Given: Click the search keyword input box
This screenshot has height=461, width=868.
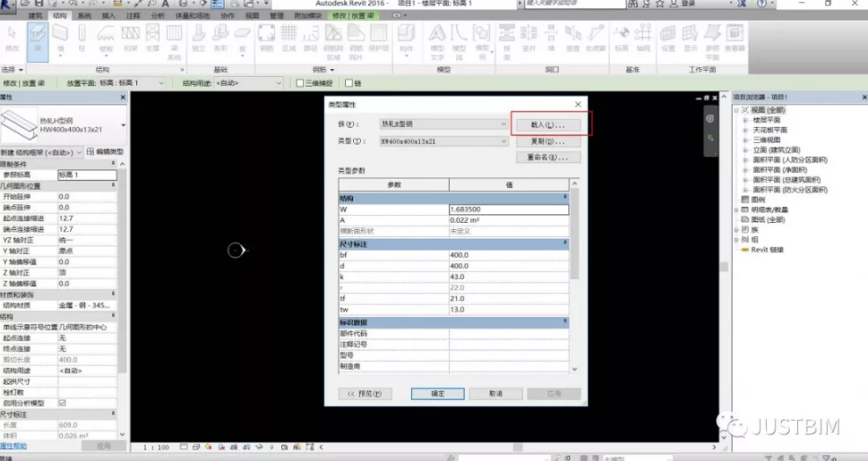Looking at the screenshot, I should (x=574, y=4).
